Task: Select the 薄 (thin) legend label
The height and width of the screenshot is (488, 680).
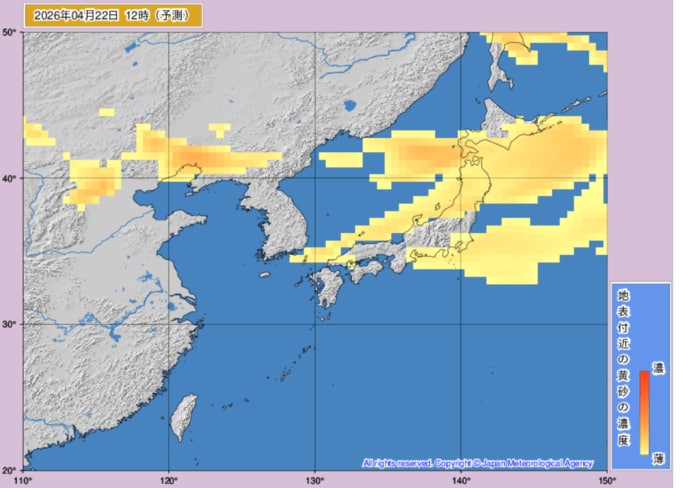Action: (x=657, y=457)
